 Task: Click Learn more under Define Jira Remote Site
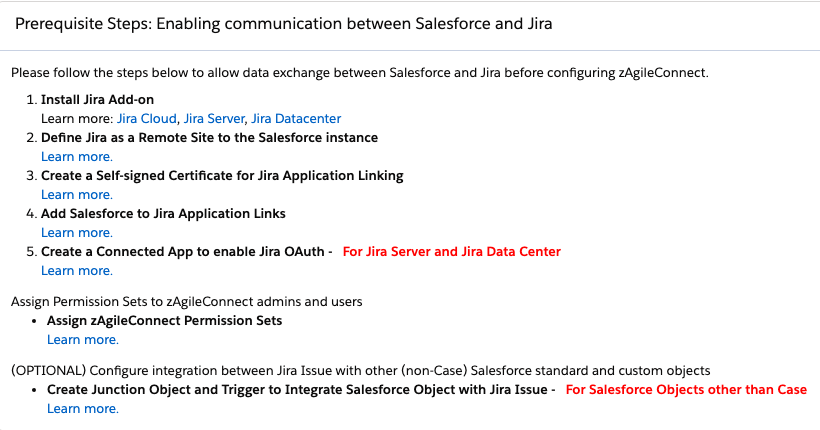pyautogui.click(x=77, y=156)
